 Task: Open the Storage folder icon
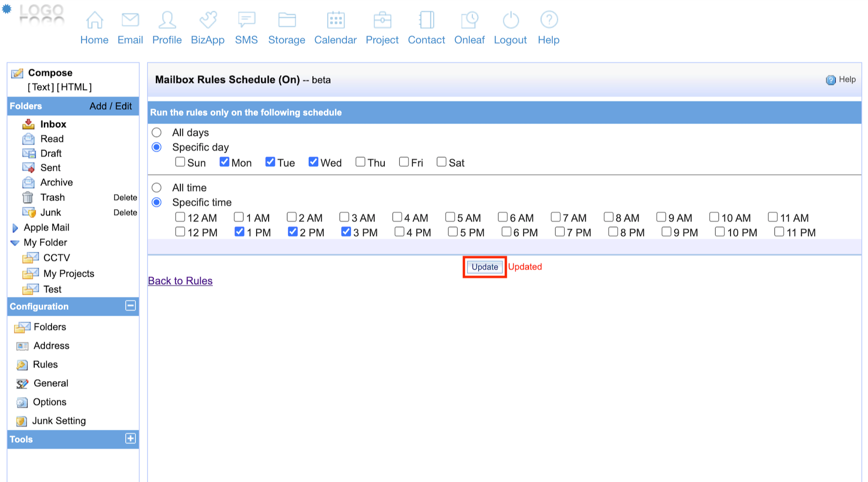[286, 20]
